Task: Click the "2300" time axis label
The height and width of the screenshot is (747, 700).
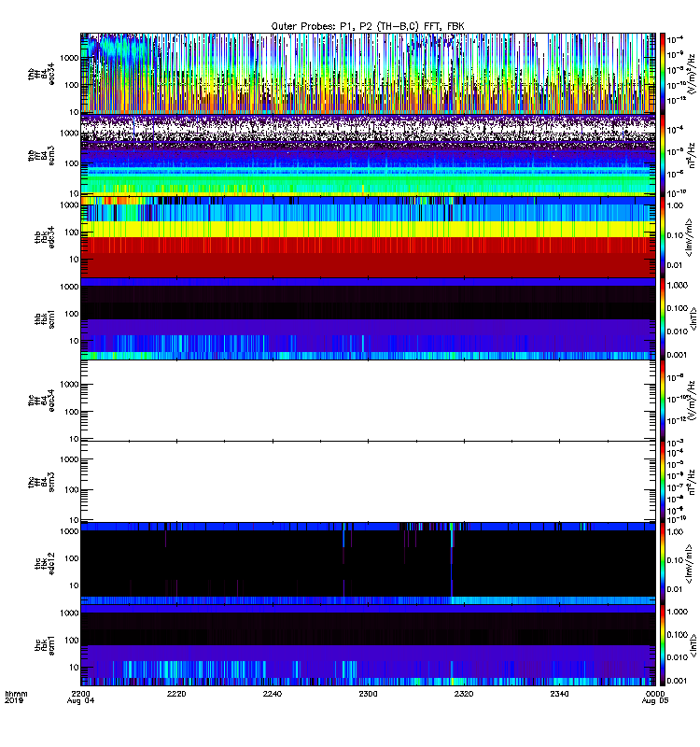Action: click(x=368, y=694)
